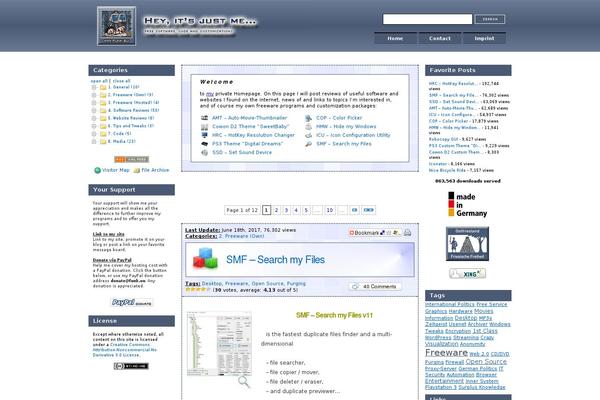Image resolution: width=600 pixels, height=400 pixels.
Task: Click the Cowon D2 Theme icon
Action: coord(205,127)
